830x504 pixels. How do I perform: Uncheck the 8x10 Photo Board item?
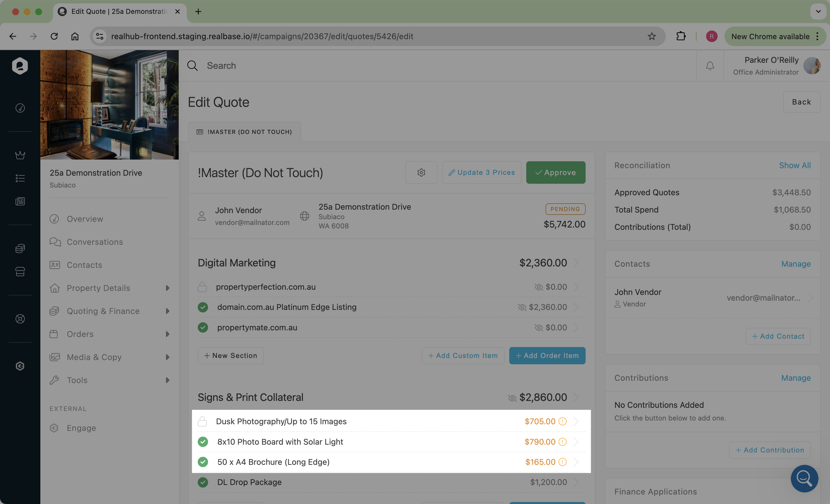click(x=203, y=442)
